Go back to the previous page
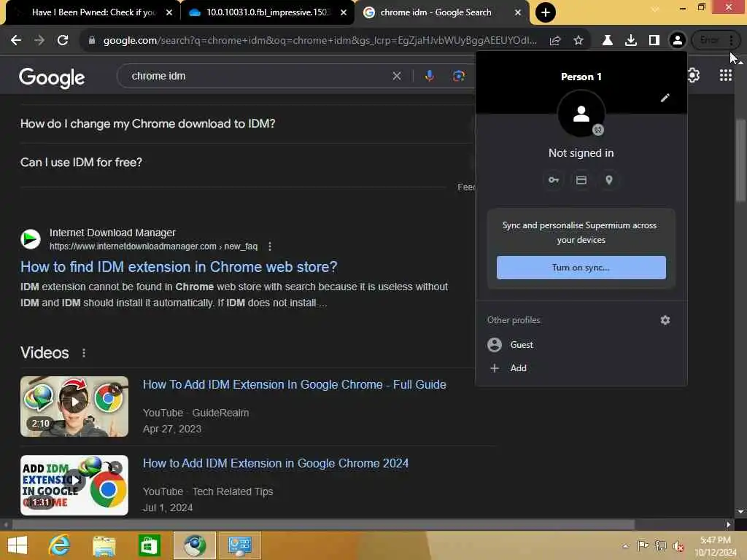 coord(16,41)
